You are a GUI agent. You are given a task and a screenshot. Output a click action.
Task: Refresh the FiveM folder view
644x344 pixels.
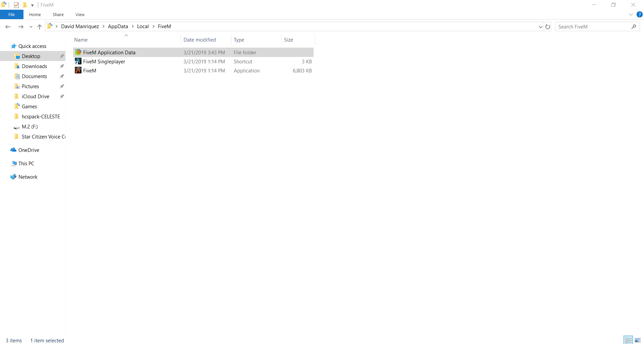(548, 27)
